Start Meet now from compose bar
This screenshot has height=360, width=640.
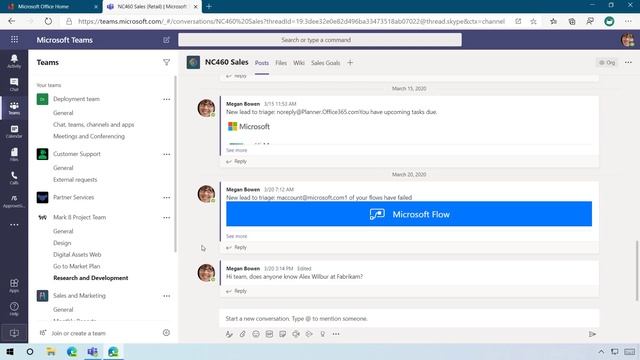pos(296,334)
